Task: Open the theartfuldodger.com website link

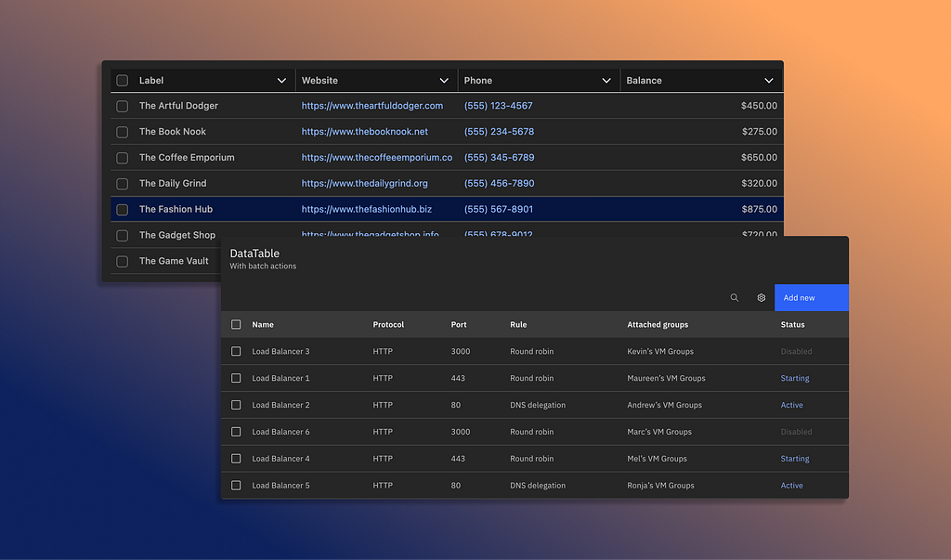Action: tap(371, 106)
